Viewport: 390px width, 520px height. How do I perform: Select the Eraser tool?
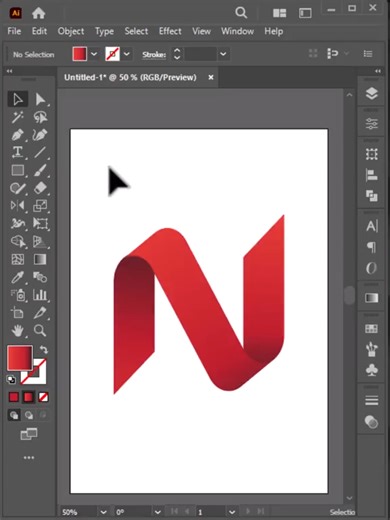[40, 188]
